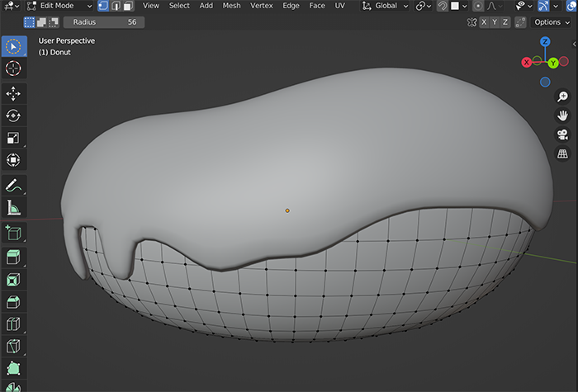Select the Measure tool
Viewport: 578px width, 392px height.
[x=13, y=208]
